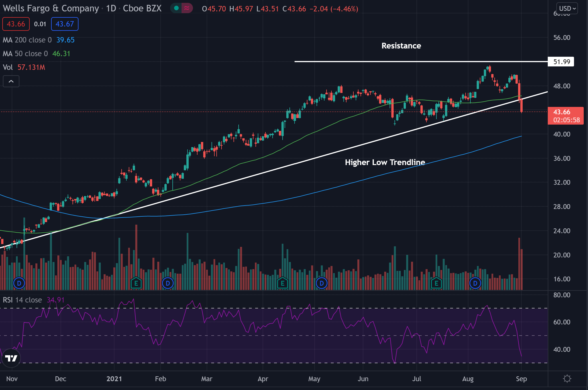Click the TradingView logo icon
588x390 pixels.
11,358
